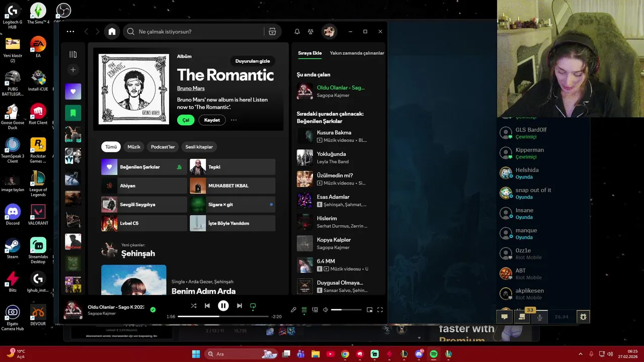Open the notifications bell

[x=297, y=32]
